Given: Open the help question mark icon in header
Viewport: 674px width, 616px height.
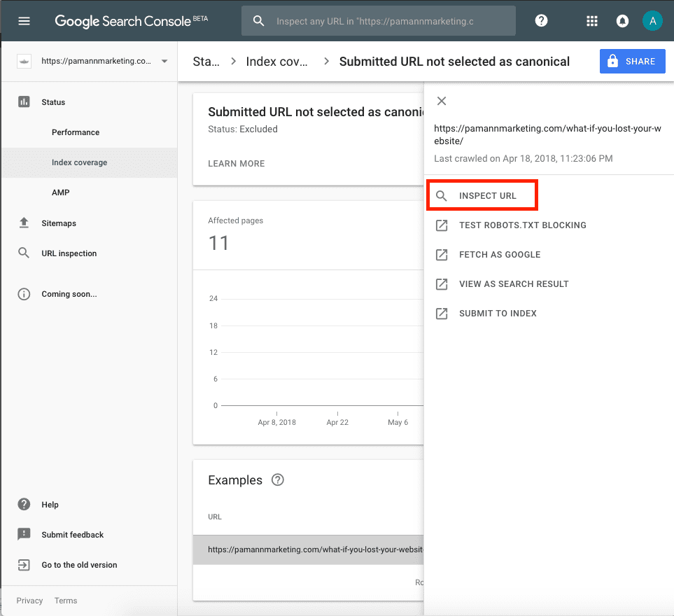Looking at the screenshot, I should [541, 20].
